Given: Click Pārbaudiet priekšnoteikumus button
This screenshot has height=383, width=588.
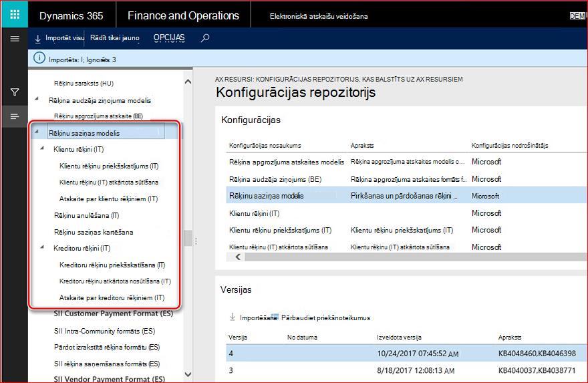Looking at the screenshot, I should (325, 317).
